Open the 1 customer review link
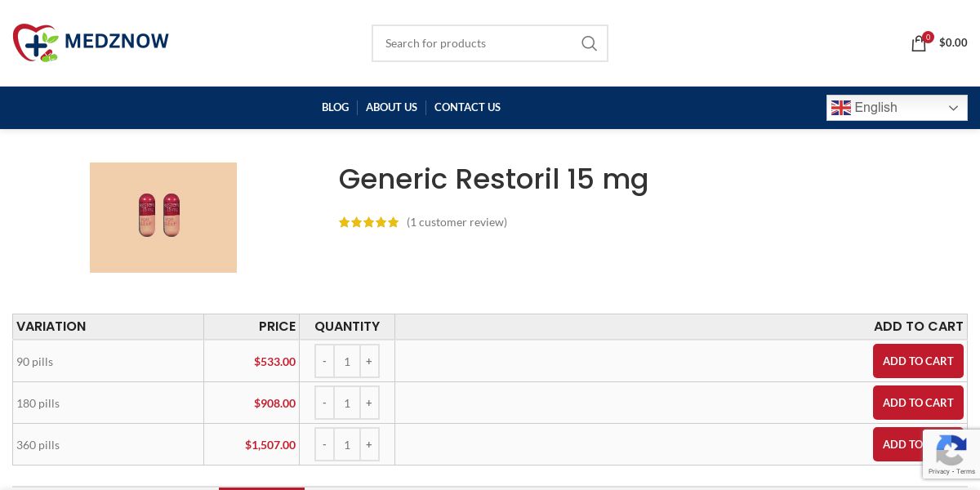 coord(457,222)
